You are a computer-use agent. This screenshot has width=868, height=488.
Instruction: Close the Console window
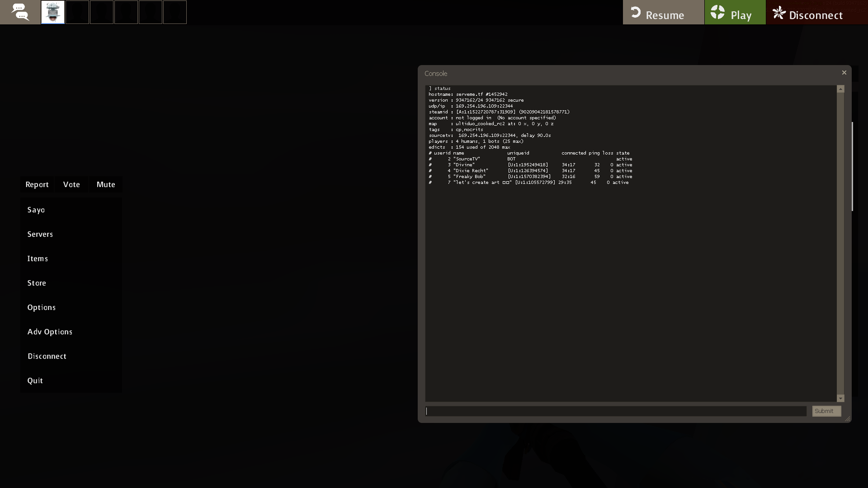tap(844, 73)
